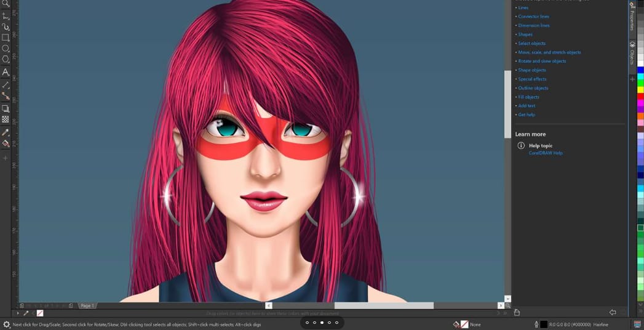This screenshot has height=330, width=644.
Task: Open the document palette flyout arrow
Action: coord(17,313)
